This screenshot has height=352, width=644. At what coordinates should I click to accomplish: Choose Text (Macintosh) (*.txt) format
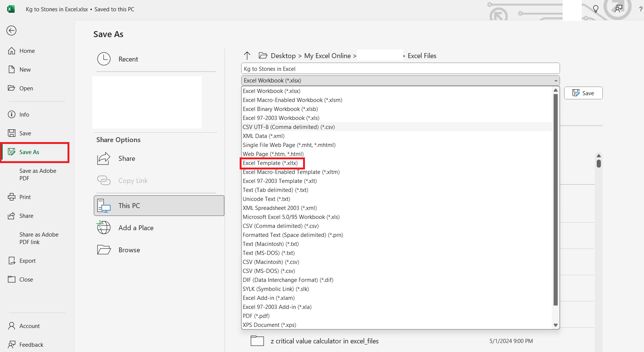pos(397,244)
